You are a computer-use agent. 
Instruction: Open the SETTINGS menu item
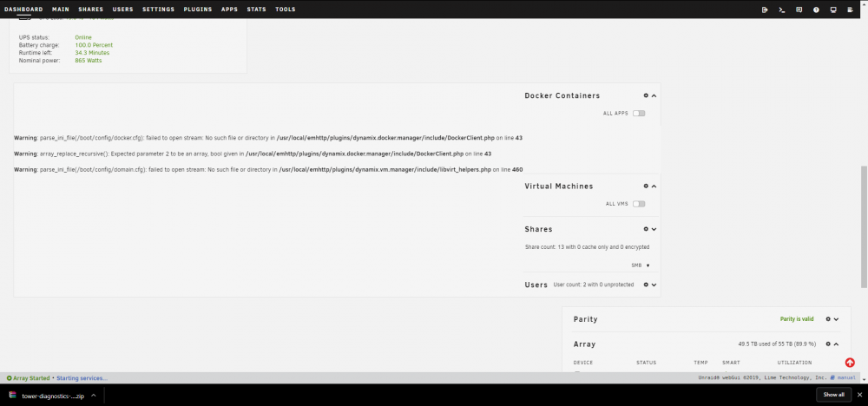click(158, 10)
